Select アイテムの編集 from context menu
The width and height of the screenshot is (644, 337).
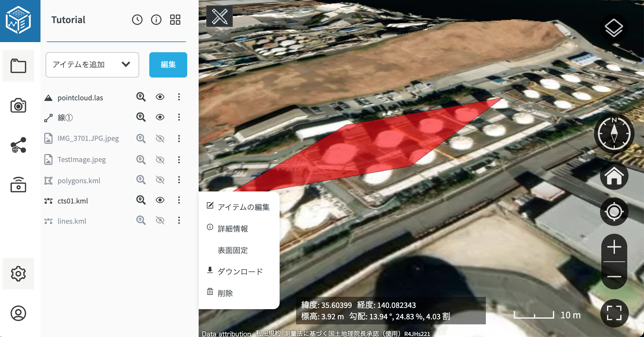click(243, 207)
